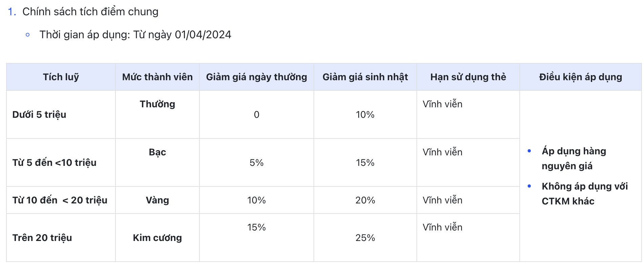Click the "Thời gian áp dụng" date line
The width and height of the screenshot is (644, 264).
[135, 35]
